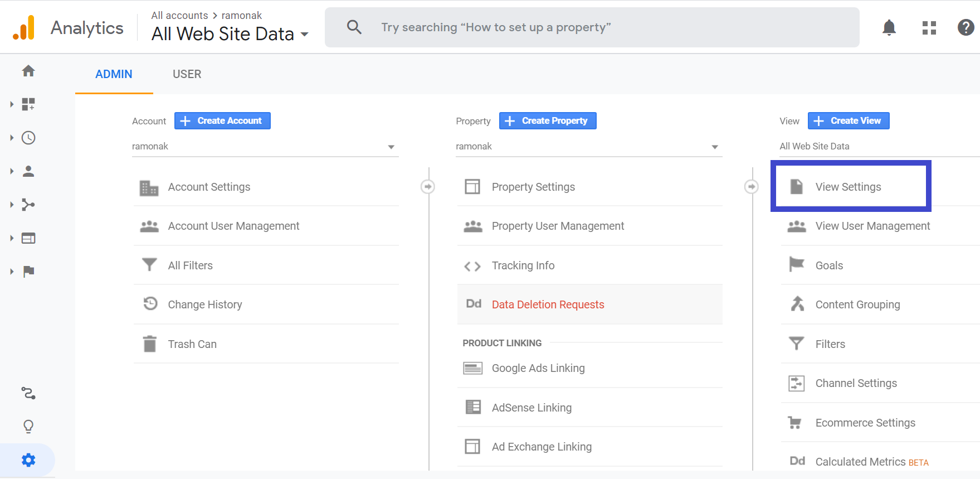Click the Content Grouping figure icon
The width and height of the screenshot is (980, 479).
tap(797, 303)
